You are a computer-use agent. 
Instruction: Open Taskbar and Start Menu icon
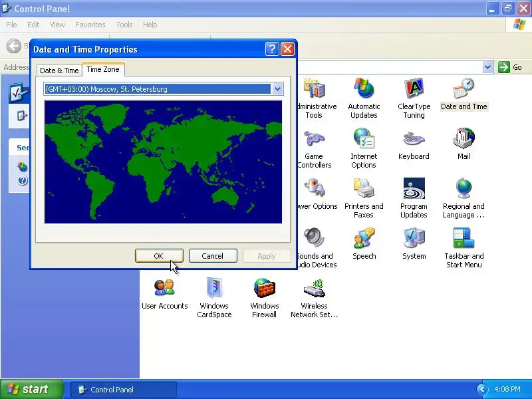tap(464, 238)
